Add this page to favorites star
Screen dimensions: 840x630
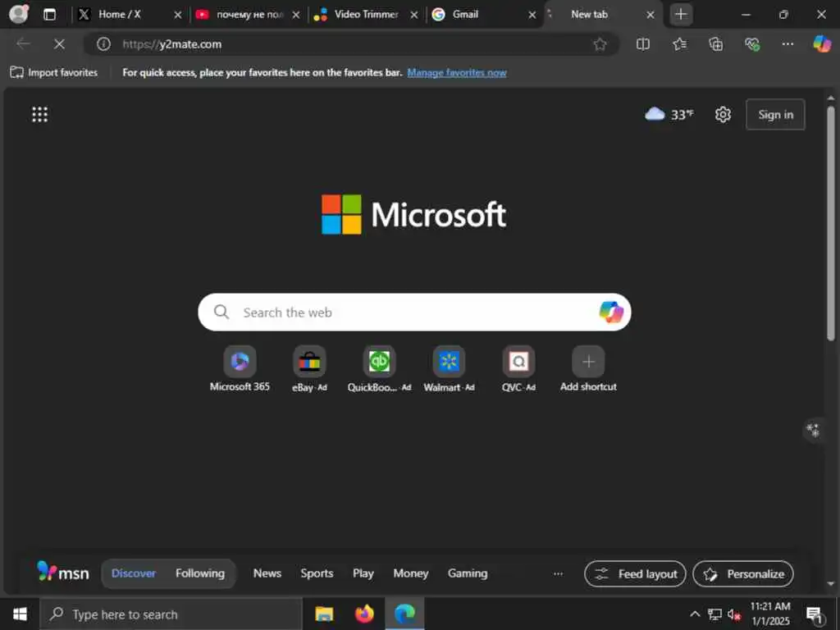[x=600, y=44]
